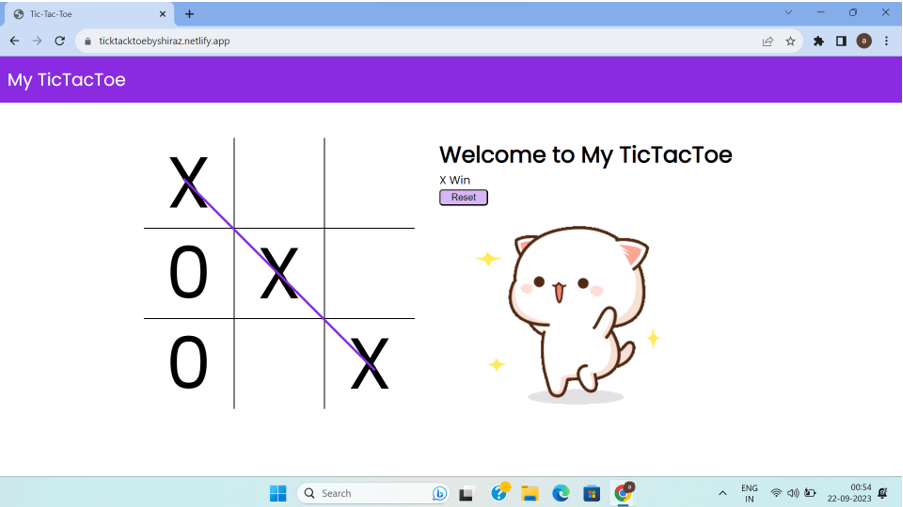Open the share page icon in address bar
This screenshot has height=507, width=903.
click(x=767, y=41)
